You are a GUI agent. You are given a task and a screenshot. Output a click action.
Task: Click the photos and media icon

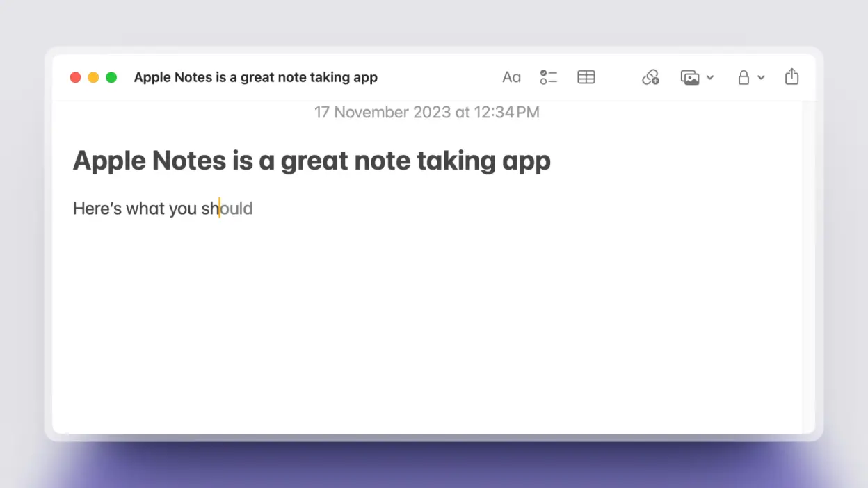pos(690,77)
